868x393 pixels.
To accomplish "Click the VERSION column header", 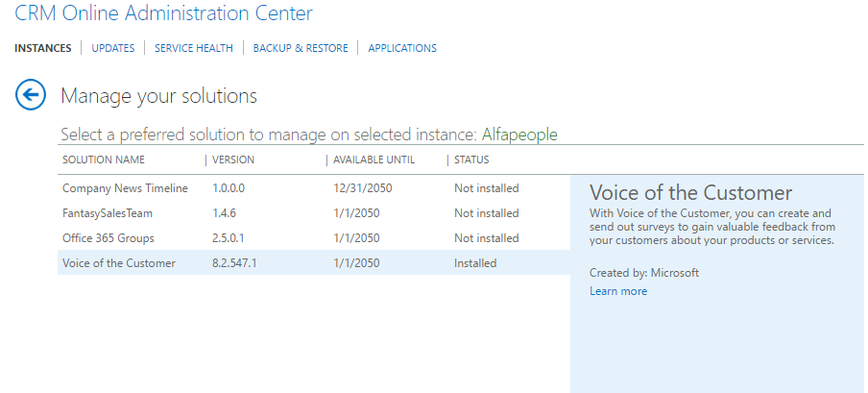I will pyautogui.click(x=233, y=160).
